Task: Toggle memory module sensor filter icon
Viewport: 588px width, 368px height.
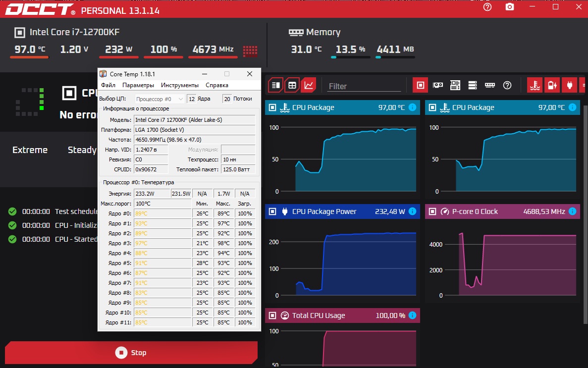Action: [x=490, y=86]
